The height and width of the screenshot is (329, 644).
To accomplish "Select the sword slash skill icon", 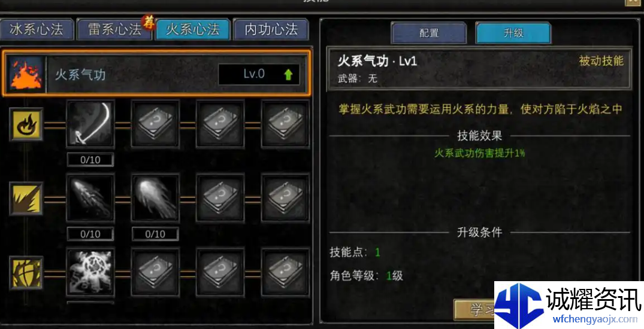I will pyautogui.click(x=90, y=124).
